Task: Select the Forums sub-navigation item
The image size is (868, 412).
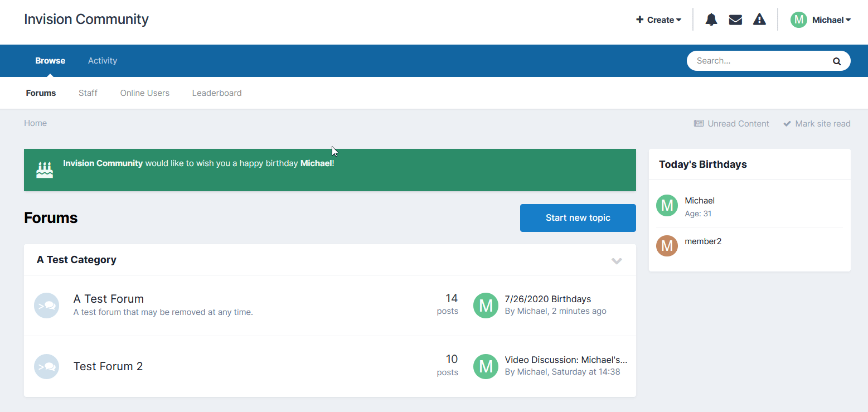Action: (x=41, y=93)
